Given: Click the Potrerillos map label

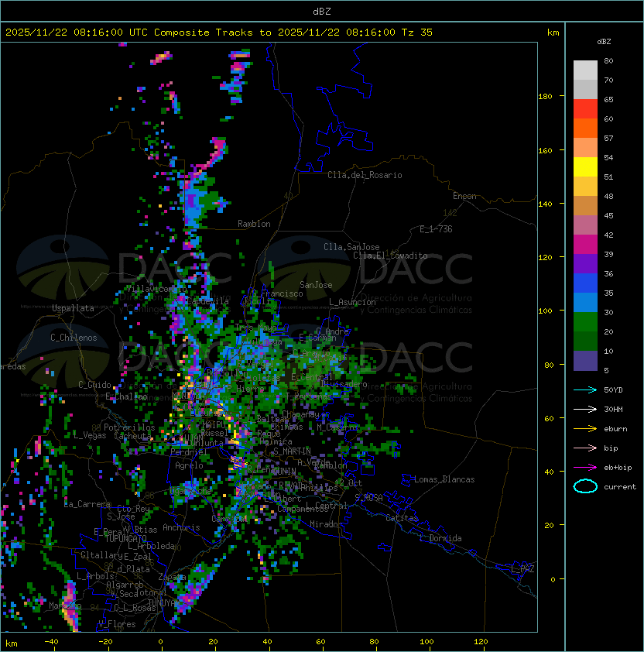Looking at the screenshot, I should pos(129,427).
